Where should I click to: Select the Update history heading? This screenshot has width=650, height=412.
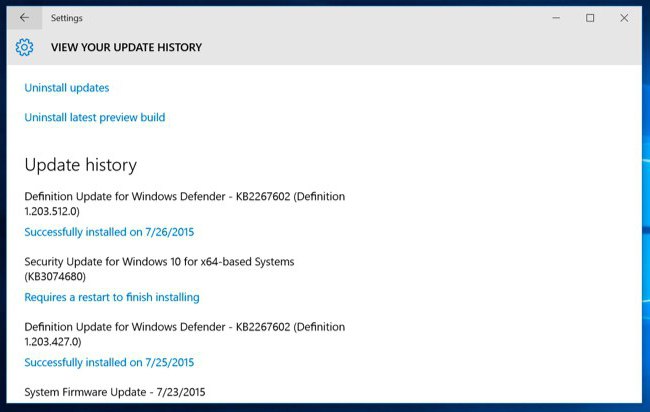pos(80,165)
